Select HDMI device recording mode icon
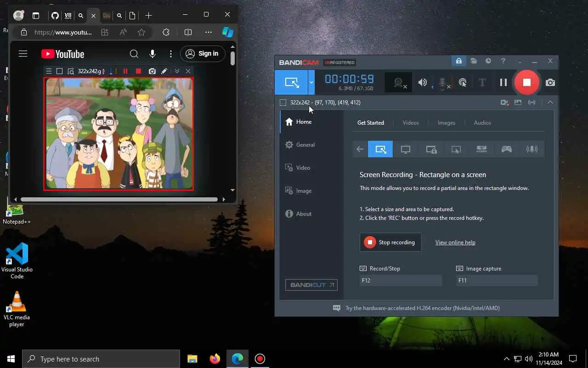 click(x=481, y=149)
